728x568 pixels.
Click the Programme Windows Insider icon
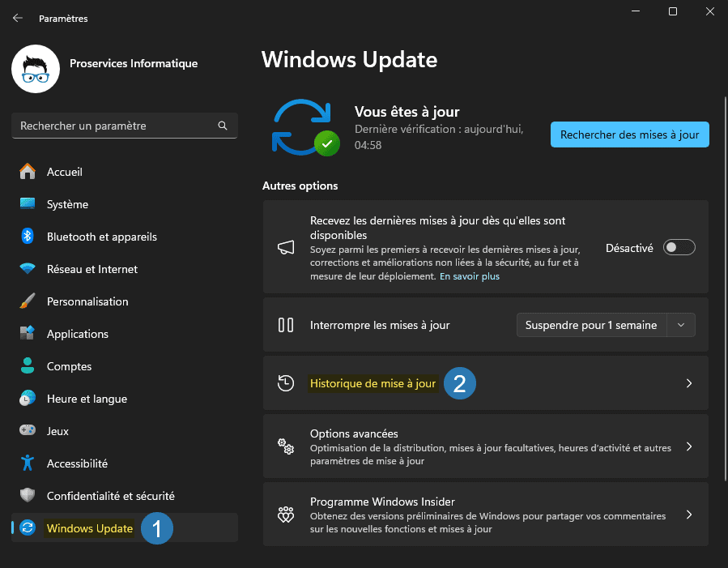click(x=285, y=515)
